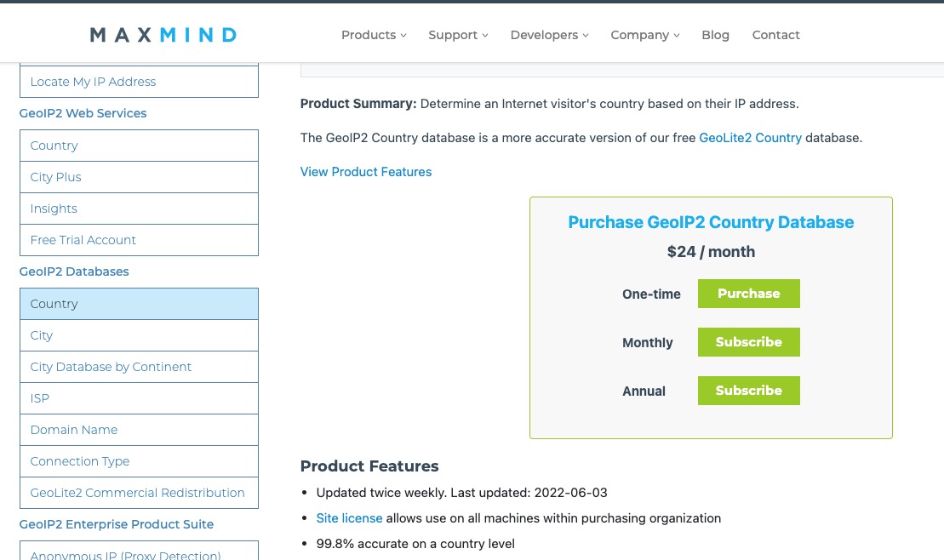
Task: Click the MaxMind logo
Action: [x=163, y=34]
